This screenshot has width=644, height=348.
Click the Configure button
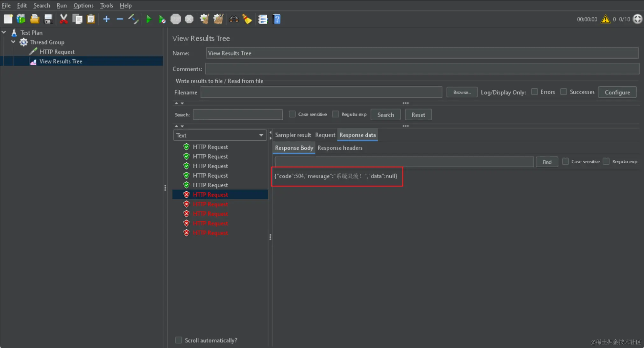(617, 92)
